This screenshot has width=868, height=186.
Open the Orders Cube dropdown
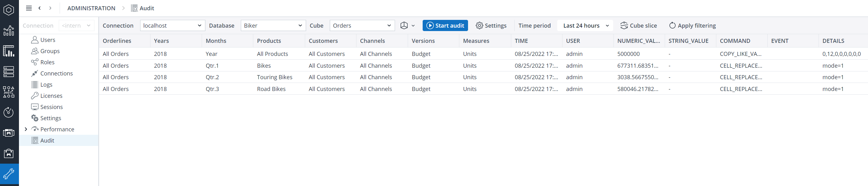[362, 25]
